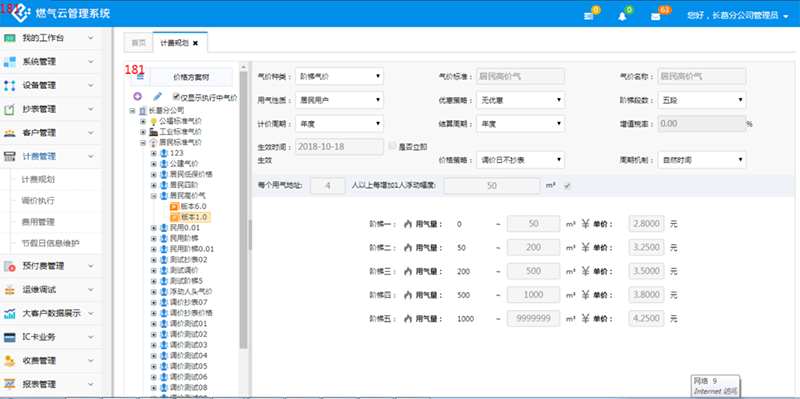The image size is (800, 399).
Task: Expand the 公福标准气价 tree node
Action: 143,121
